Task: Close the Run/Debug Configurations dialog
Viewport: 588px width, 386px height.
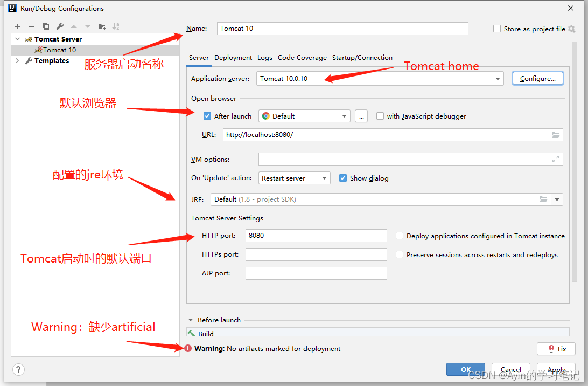Action: (571, 8)
